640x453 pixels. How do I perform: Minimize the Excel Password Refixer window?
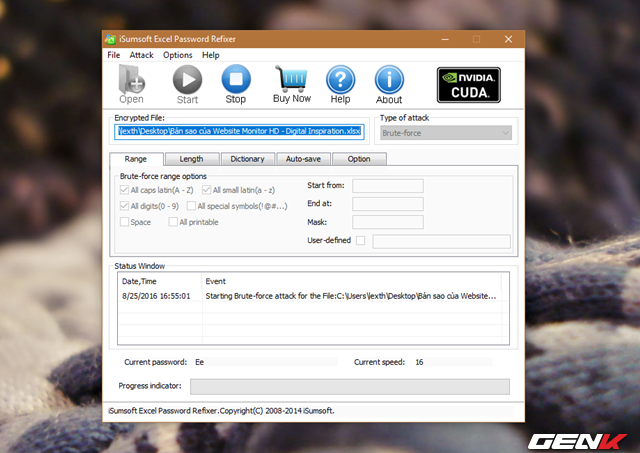point(445,39)
